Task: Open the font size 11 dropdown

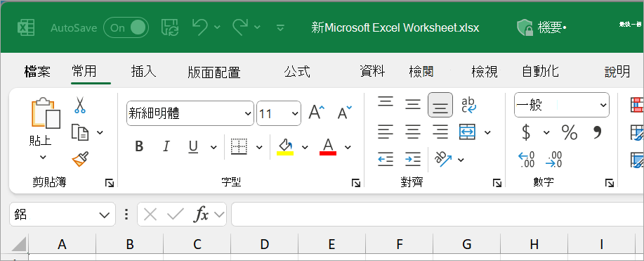Action: (295, 114)
